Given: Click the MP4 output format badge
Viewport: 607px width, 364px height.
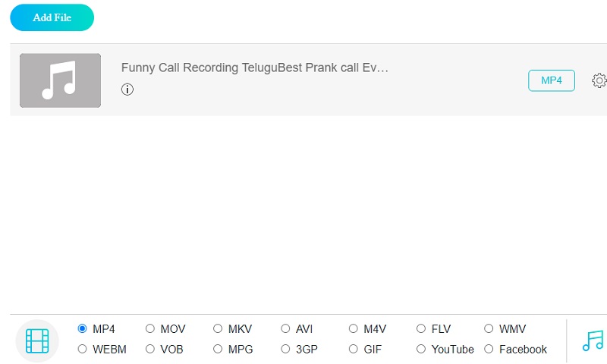Looking at the screenshot, I should (x=551, y=80).
